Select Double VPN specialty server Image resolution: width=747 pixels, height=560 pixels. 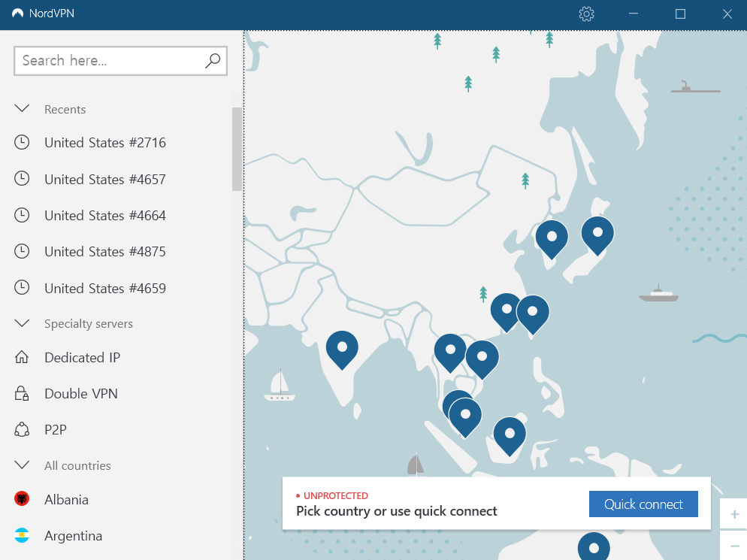81,394
